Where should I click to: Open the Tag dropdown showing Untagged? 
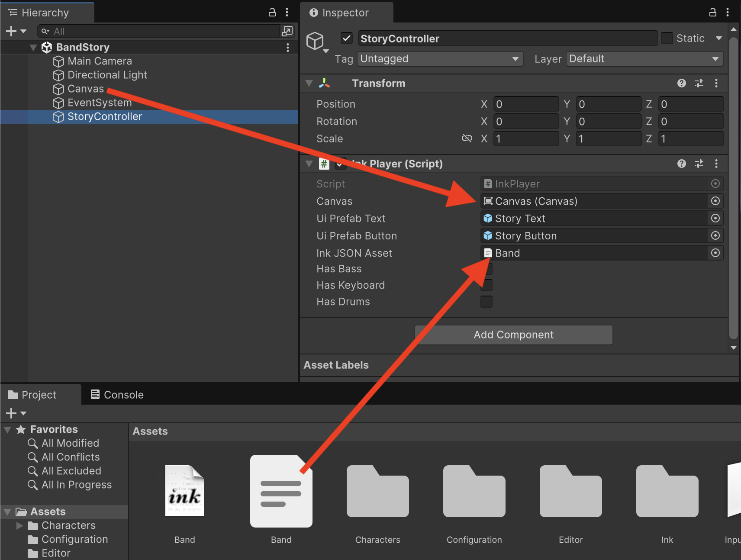(440, 59)
